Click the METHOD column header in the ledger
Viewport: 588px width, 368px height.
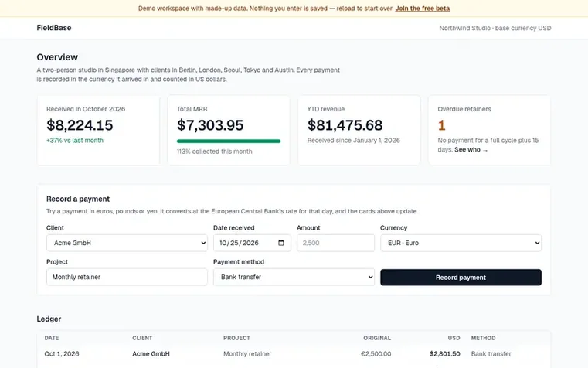coord(483,338)
